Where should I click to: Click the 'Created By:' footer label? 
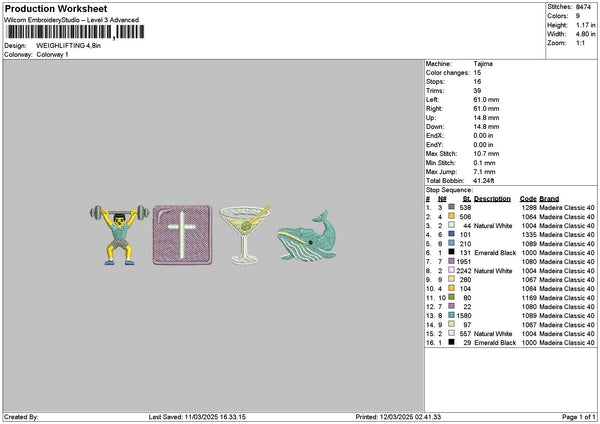pos(21,417)
